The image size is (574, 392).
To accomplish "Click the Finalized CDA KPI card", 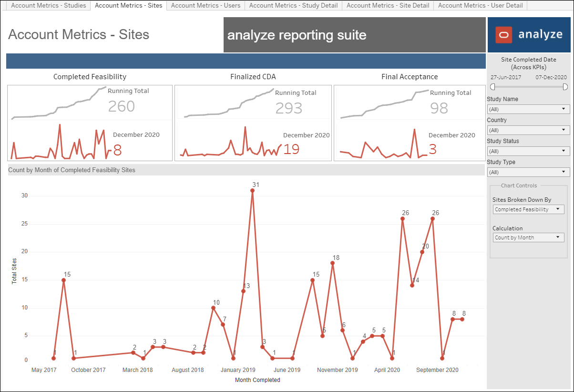I will [253, 123].
